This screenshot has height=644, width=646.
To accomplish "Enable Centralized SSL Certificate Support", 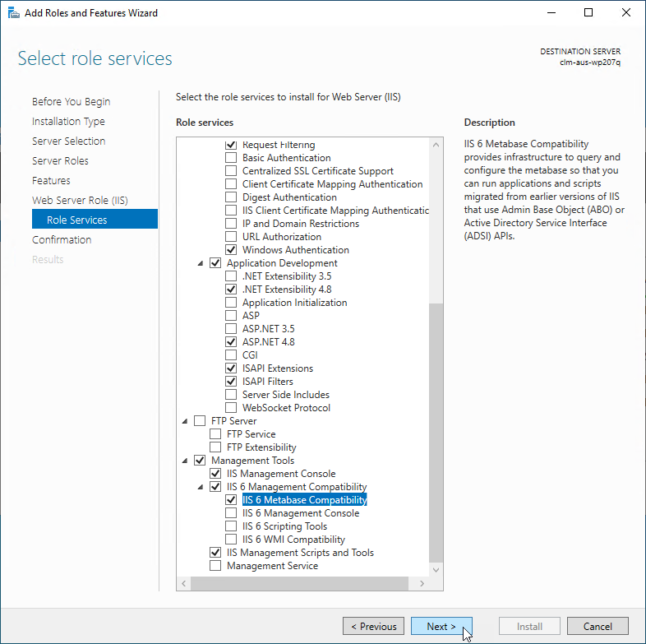I will tap(231, 171).
